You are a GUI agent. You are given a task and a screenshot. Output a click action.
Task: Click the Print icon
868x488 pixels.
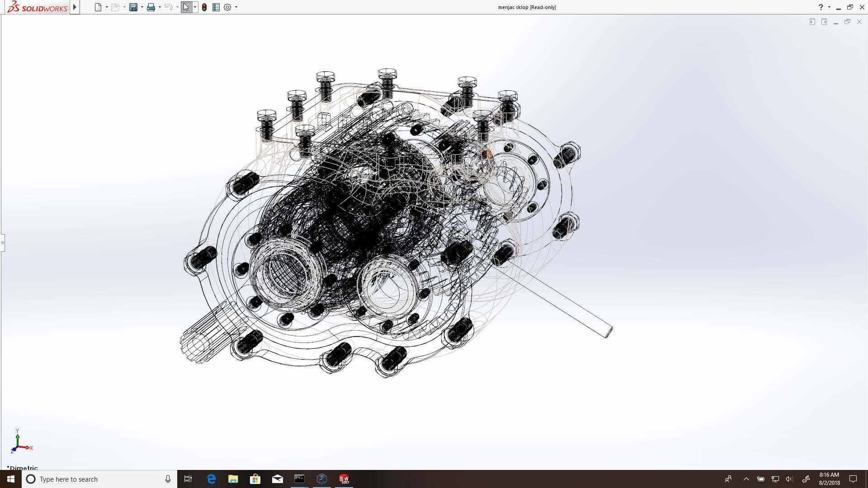(151, 7)
